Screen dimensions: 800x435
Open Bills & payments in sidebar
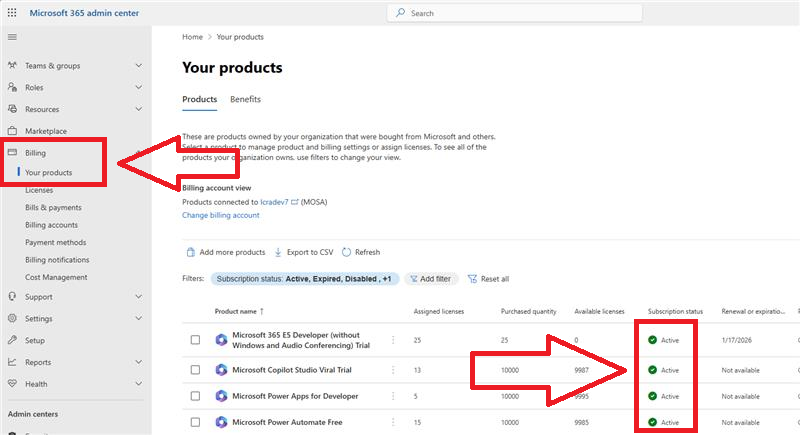(53, 208)
